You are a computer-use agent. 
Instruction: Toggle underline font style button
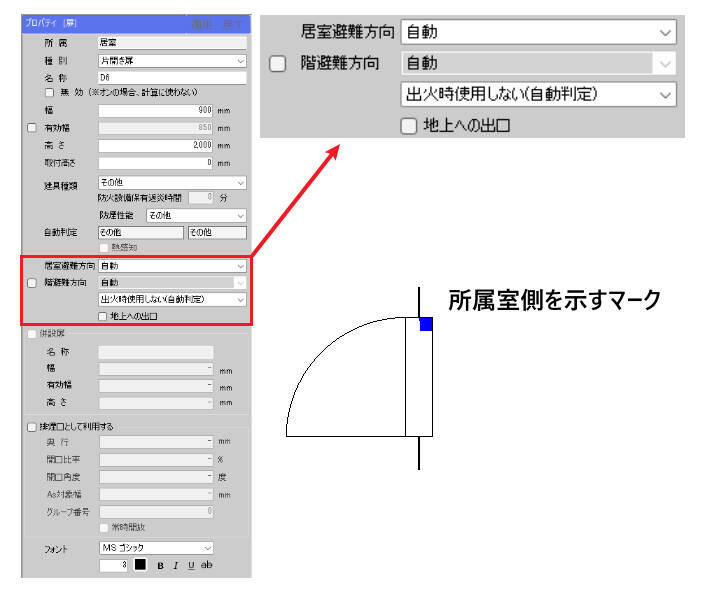[x=191, y=566]
